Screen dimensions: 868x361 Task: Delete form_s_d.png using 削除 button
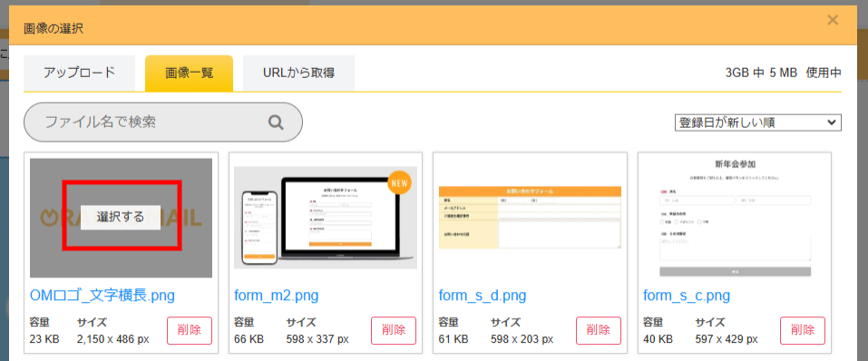point(599,330)
